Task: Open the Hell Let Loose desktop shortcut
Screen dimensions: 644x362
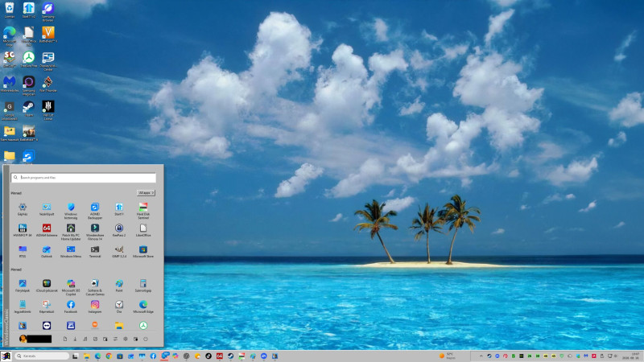Action: [48, 110]
